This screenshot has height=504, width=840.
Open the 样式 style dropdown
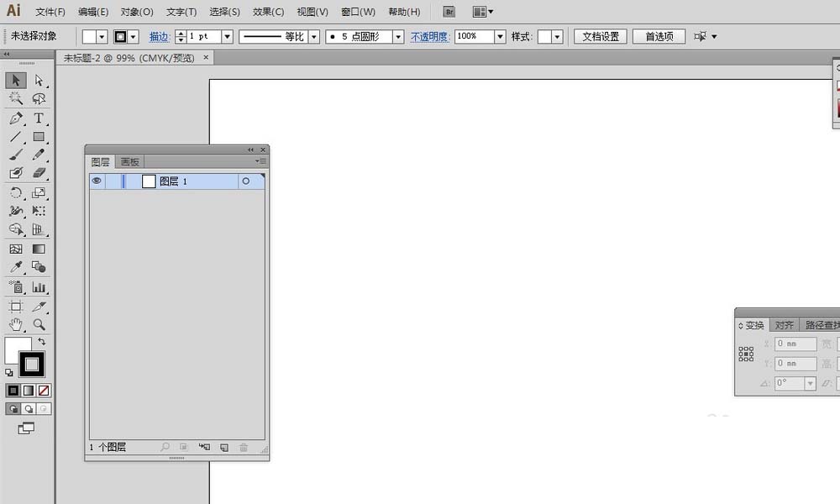tap(557, 36)
